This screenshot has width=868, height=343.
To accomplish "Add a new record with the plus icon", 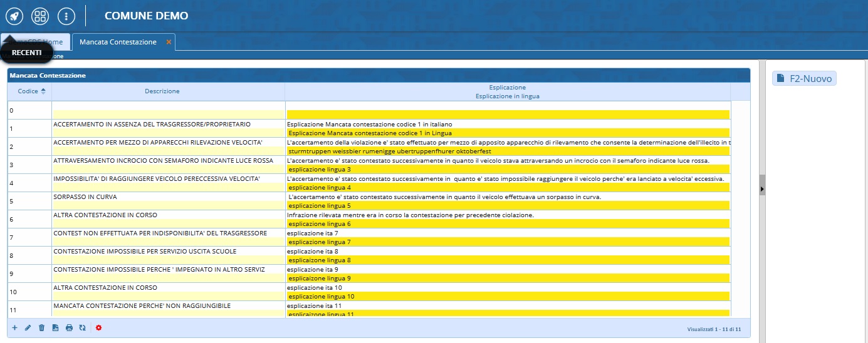I will 15,327.
